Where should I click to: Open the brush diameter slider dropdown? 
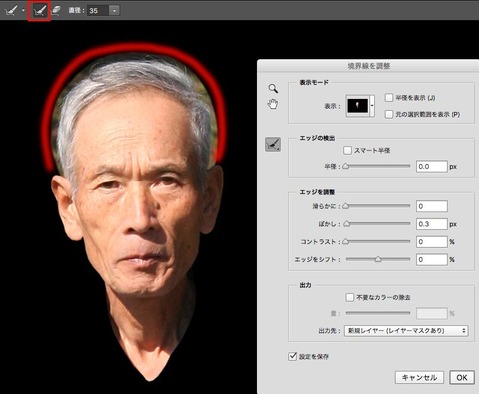(x=114, y=11)
